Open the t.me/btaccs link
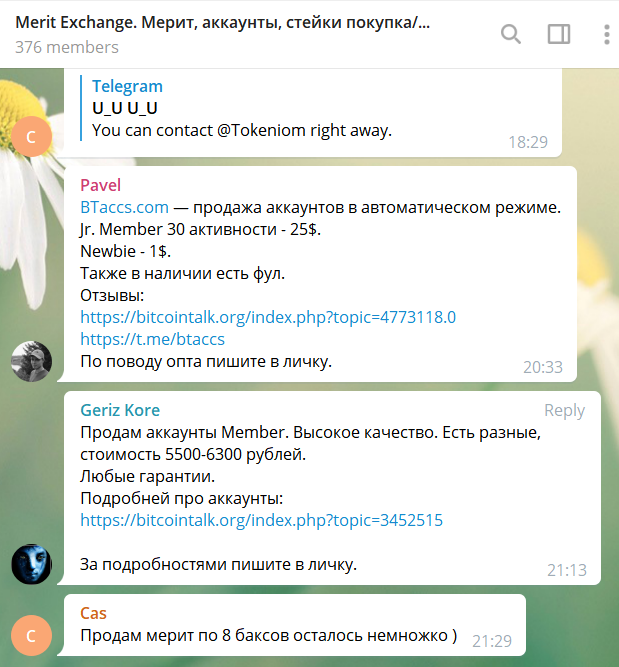This screenshot has height=667, width=619. (152, 339)
